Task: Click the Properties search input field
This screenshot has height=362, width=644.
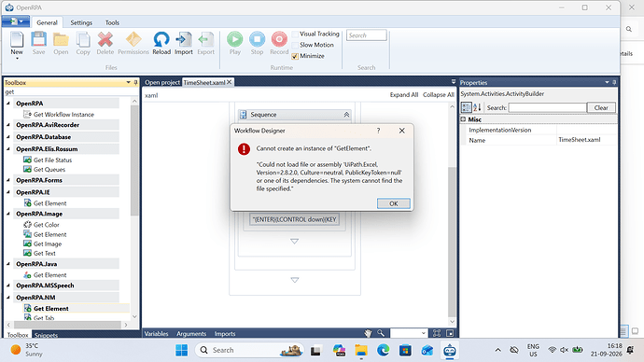Action: [x=547, y=107]
